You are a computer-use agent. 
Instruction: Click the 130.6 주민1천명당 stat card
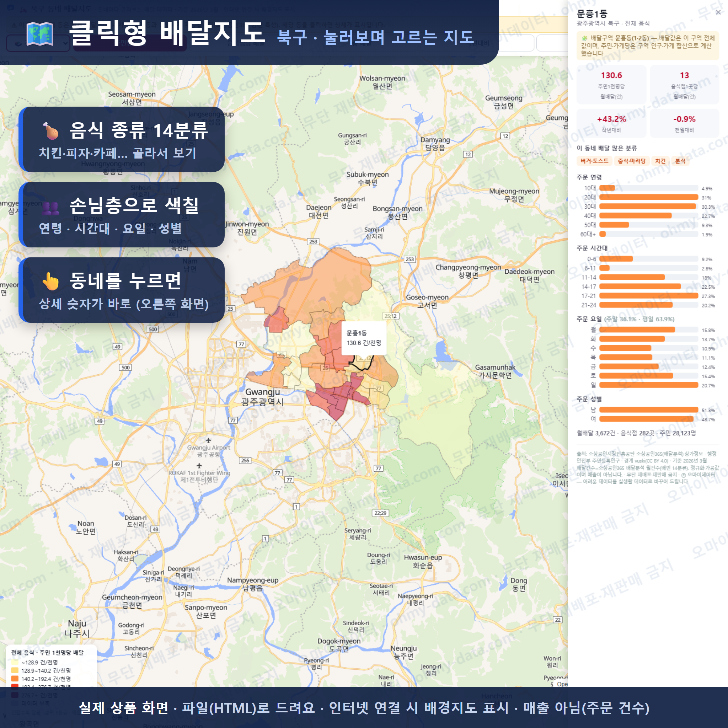(x=611, y=85)
